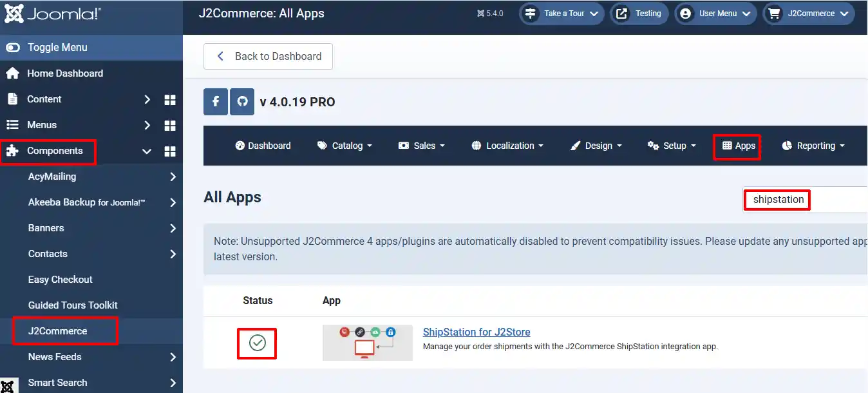Open AcyMailing component
Viewport: 868px width, 393px height.
[52, 177]
